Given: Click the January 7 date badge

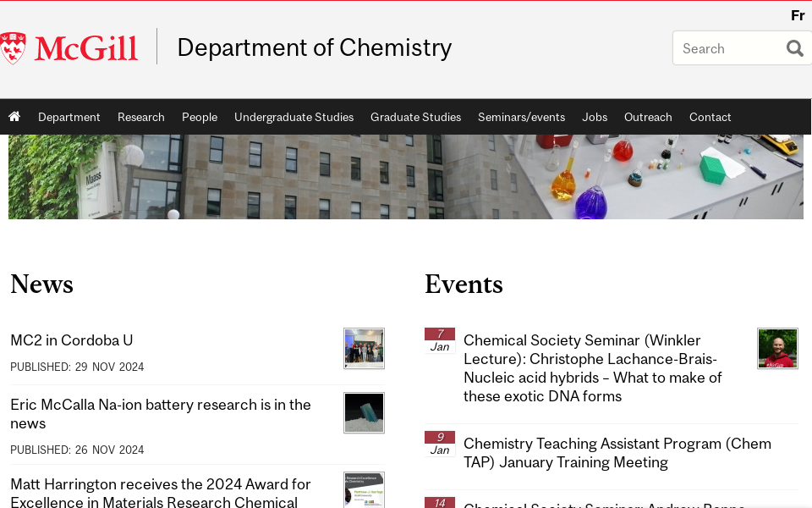Looking at the screenshot, I should [x=439, y=338].
